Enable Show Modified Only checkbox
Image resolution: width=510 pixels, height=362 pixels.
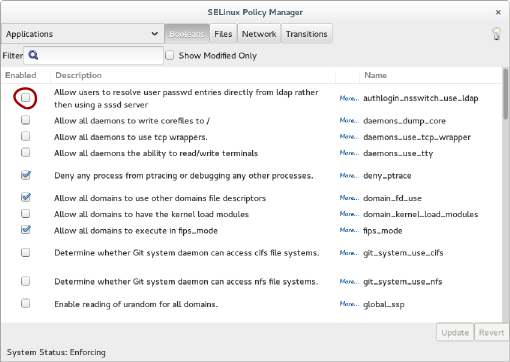[170, 55]
